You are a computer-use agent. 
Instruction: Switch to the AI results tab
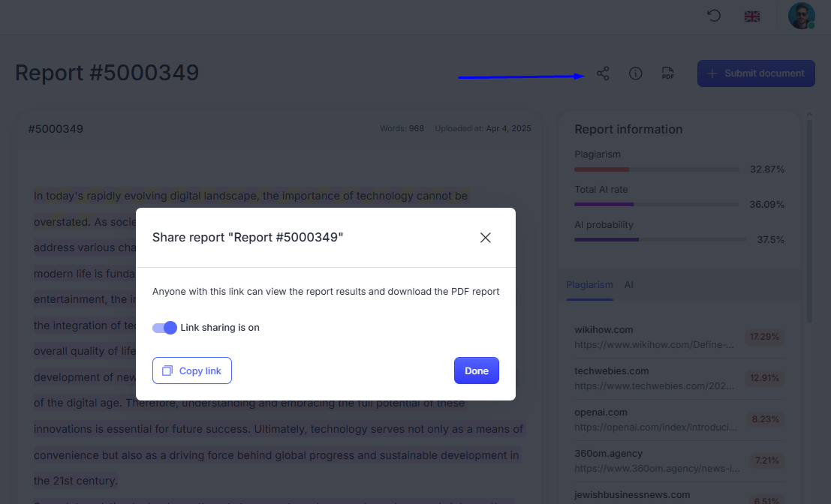click(x=628, y=284)
